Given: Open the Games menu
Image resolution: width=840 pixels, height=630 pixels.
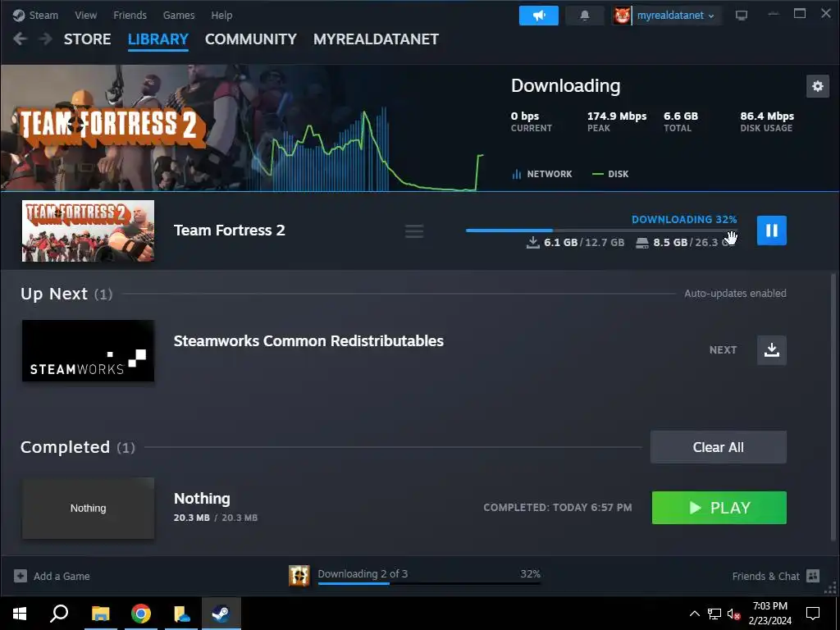Looking at the screenshot, I should [179, 15].
